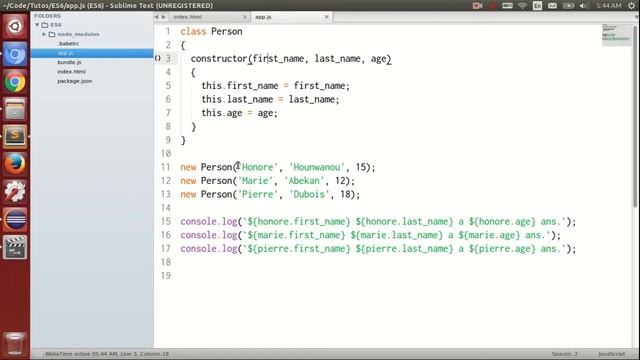The image size is (640, 360).
Task: Click the red record indicator tray icon
Action: point(492,6)
